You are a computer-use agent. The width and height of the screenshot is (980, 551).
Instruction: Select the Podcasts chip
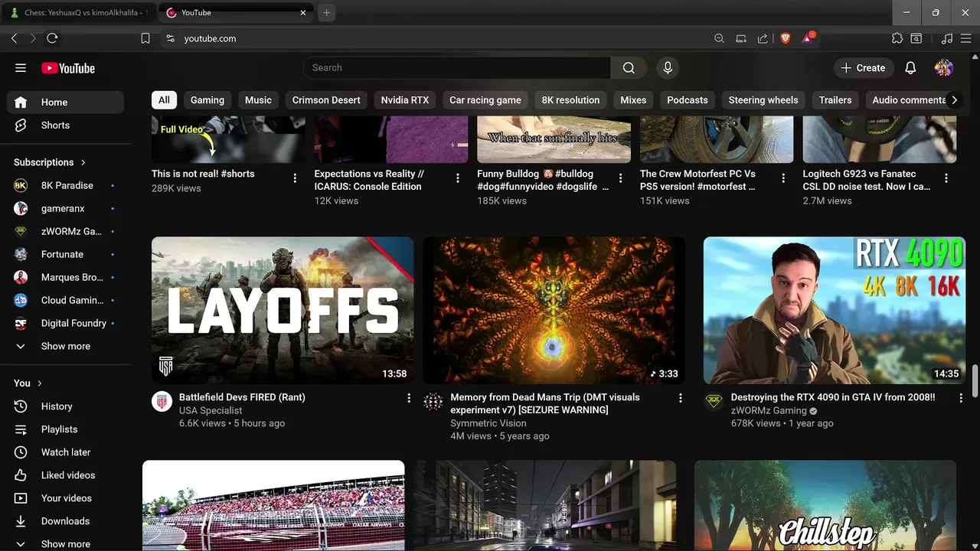688,100
